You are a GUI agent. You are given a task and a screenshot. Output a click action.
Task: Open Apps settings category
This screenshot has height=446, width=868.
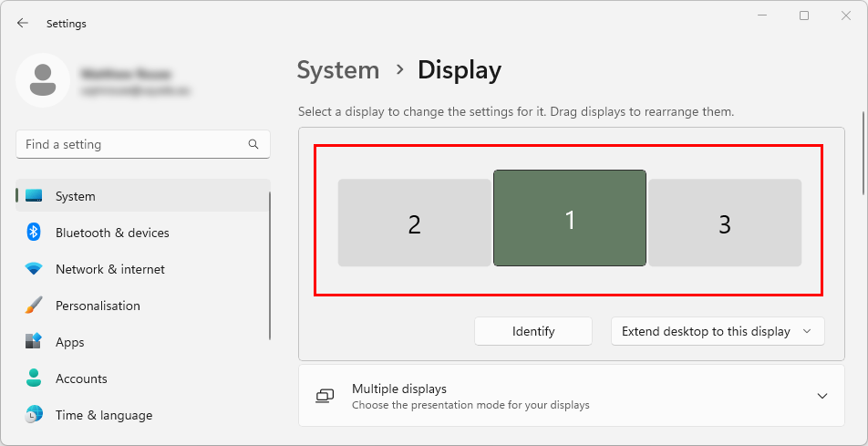pyautogui.click(x=143, y=342)
